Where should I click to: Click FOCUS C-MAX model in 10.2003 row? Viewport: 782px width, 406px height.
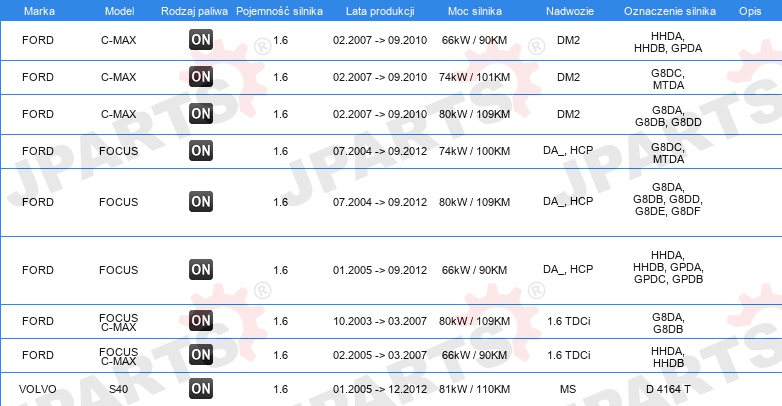click(119, 322)
